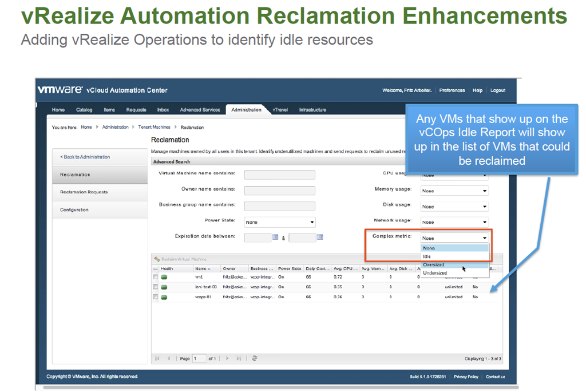Screen dimensions: 586x392
Task: Switch to the Home tab
Action: (x=58, y=110)
